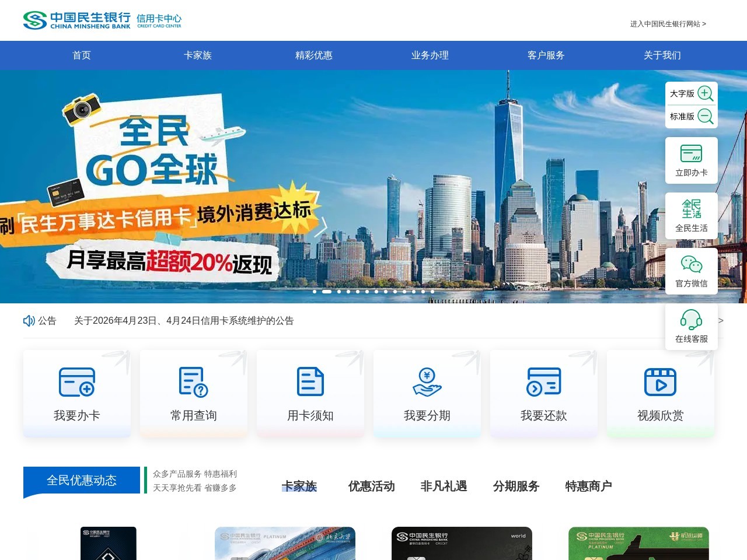Click the 我要办卡 card-plus icon
The width and height of the screenshot is (747, 560).
[x=77, y=382]
